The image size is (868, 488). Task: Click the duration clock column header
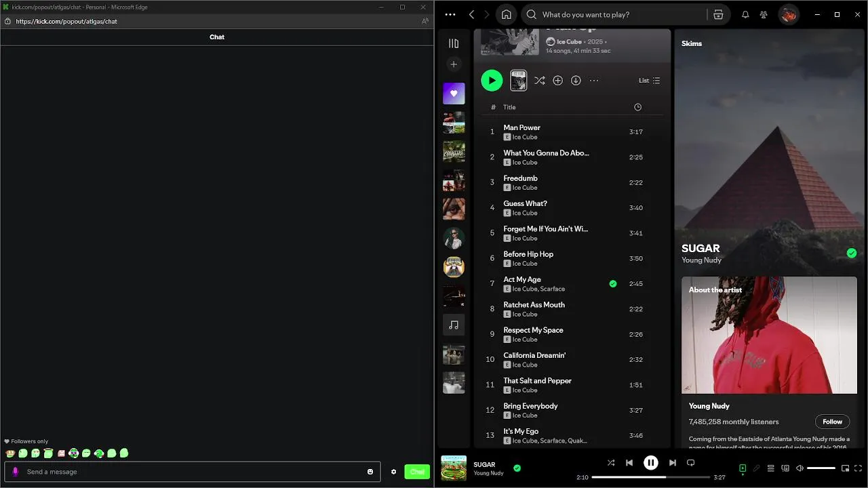(x=637, y=107)
